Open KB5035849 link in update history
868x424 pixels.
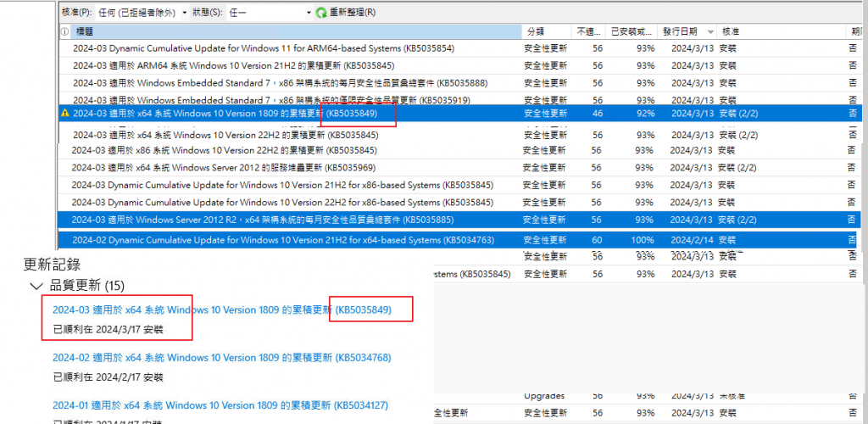(x=221, y=310)
